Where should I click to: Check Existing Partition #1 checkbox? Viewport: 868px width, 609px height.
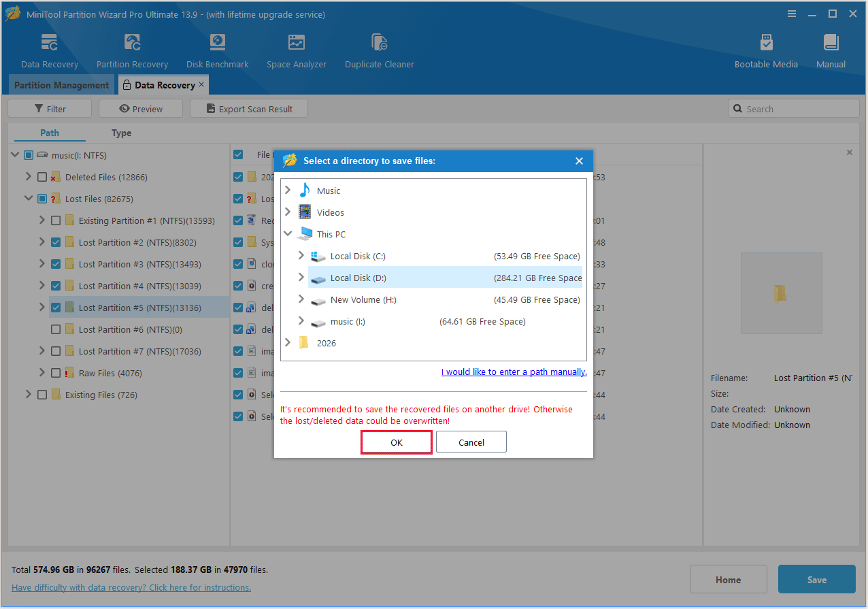(x=56, y=220)
